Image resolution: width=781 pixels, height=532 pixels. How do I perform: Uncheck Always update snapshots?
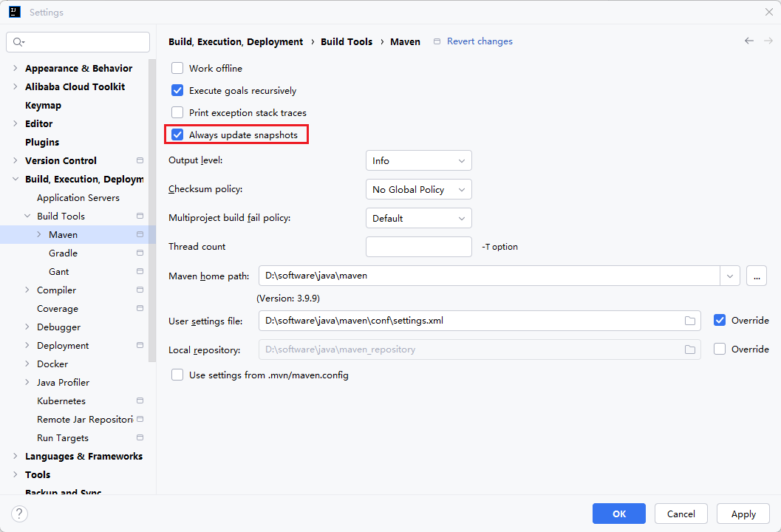pyautogui.click(x=177, y=135)
